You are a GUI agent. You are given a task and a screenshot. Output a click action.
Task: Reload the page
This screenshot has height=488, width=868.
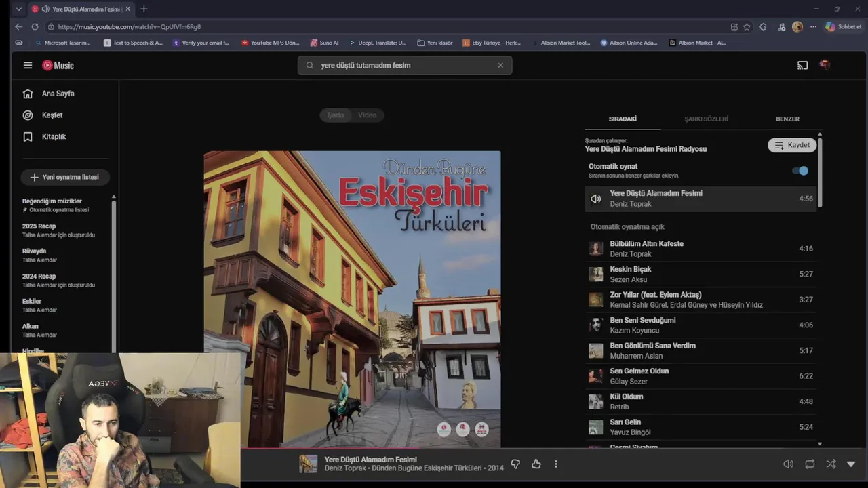point(35,26)
